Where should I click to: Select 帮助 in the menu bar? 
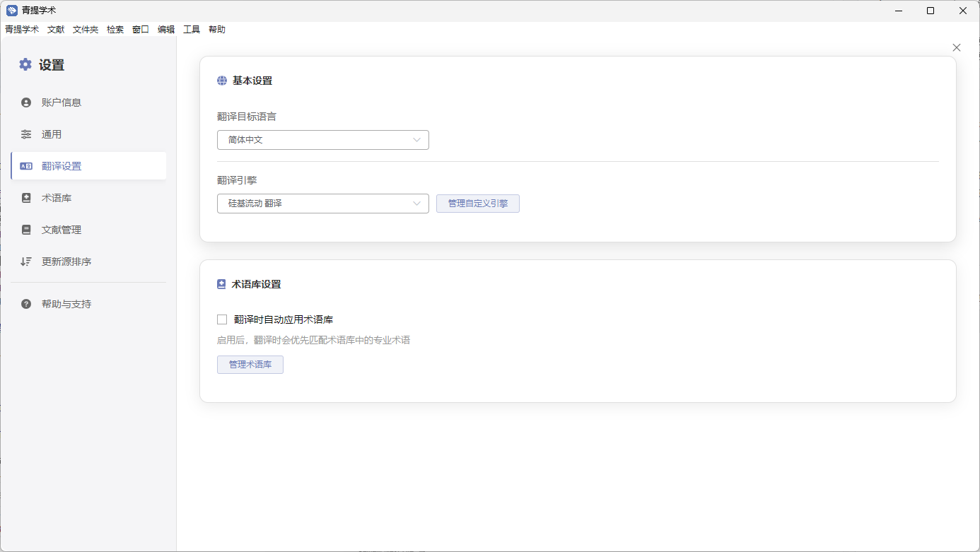pyautogui.click(x=217, y=30)
